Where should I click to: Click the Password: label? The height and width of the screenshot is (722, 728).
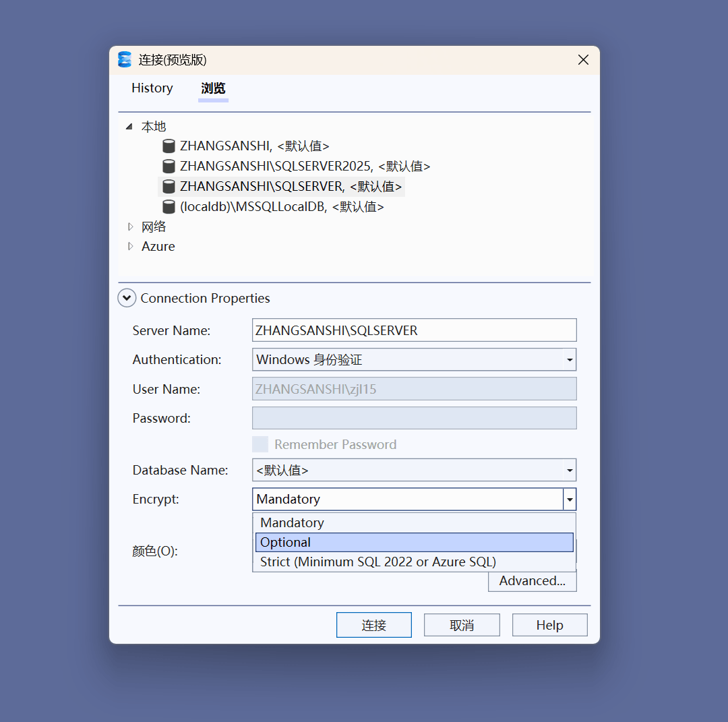click(x=162, y=419)
